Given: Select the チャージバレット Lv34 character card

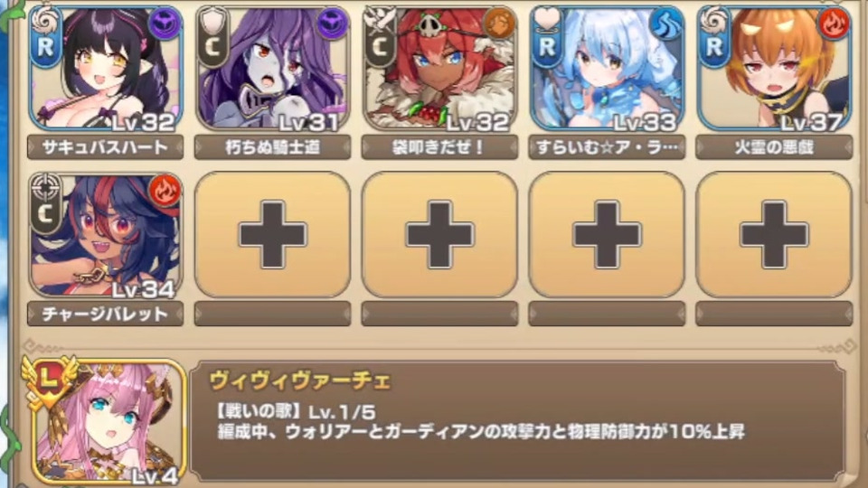Looking at the screenshot, I should (x=105, y=235).
